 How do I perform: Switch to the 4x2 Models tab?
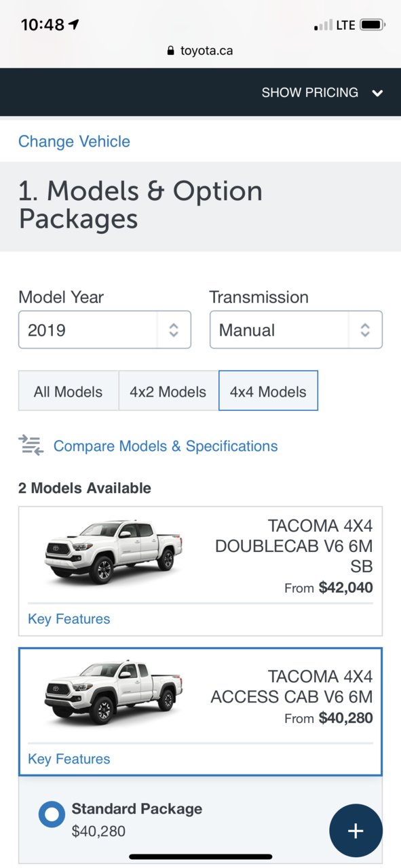tap(168, 391)
